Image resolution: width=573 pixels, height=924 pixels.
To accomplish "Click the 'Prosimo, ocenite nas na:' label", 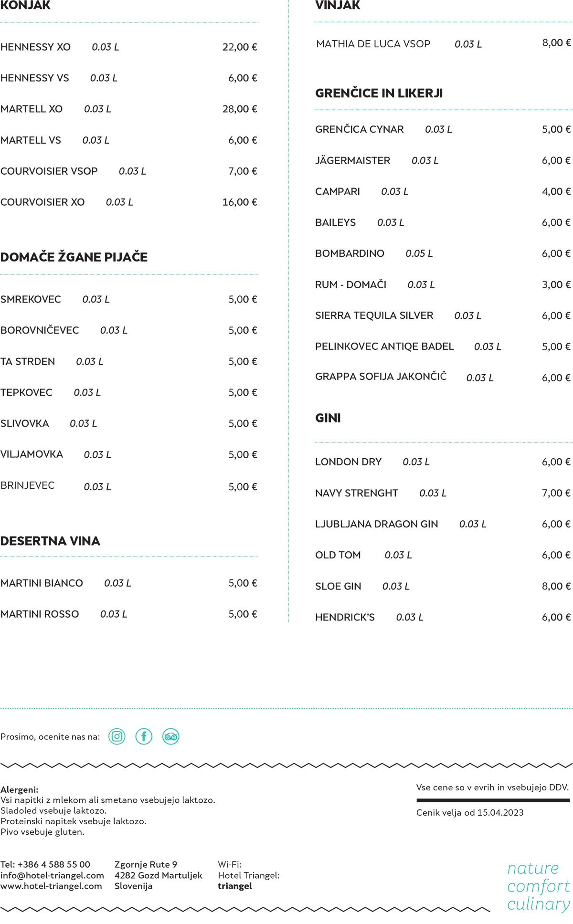I will pos(50,737).
